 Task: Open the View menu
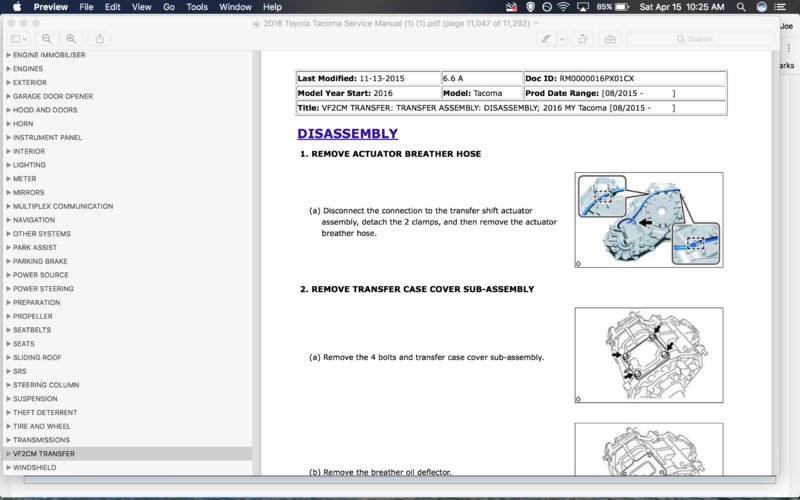point(141,7)
